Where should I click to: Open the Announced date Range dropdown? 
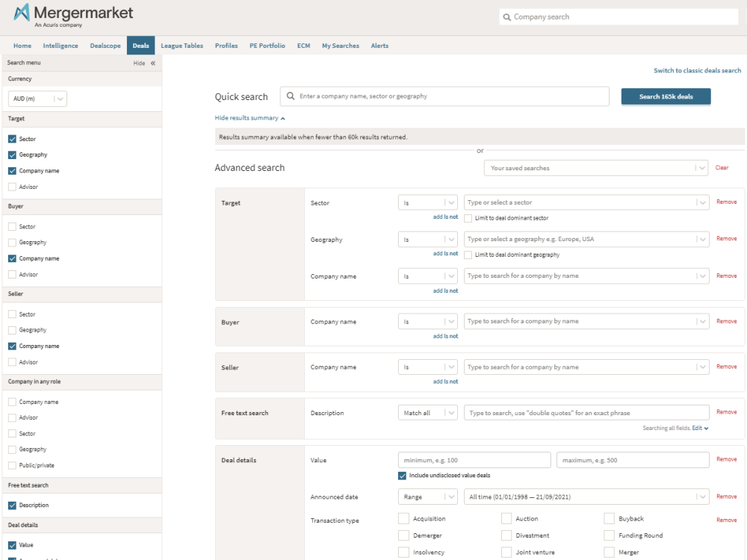[x=428, y=497]
